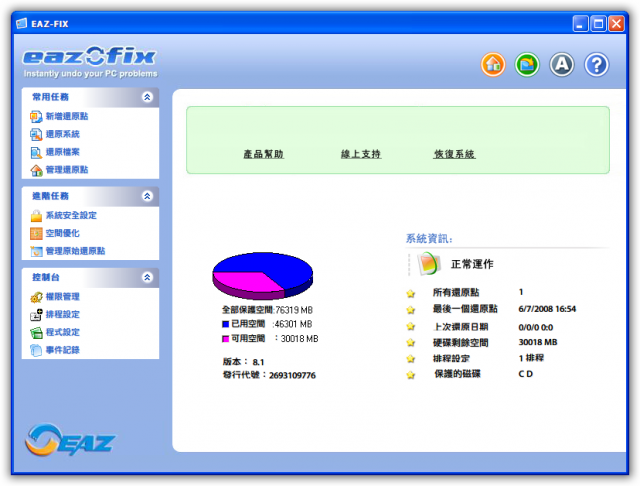Screen dimensions: 640x486
Task: Click the 發行代號 2693109776 text
Action: coord(269,375)
